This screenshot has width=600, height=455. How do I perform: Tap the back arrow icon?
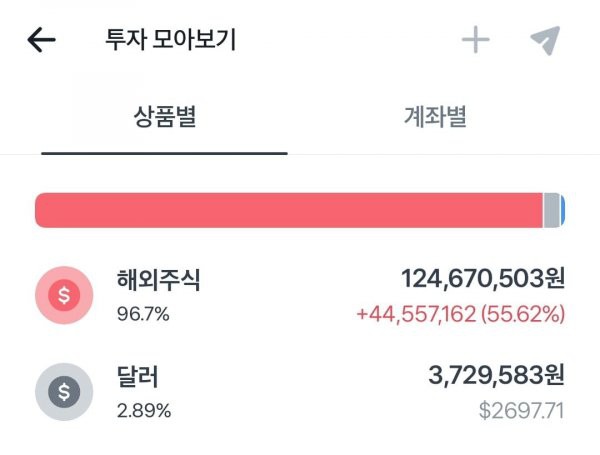(x=41, y=39)
